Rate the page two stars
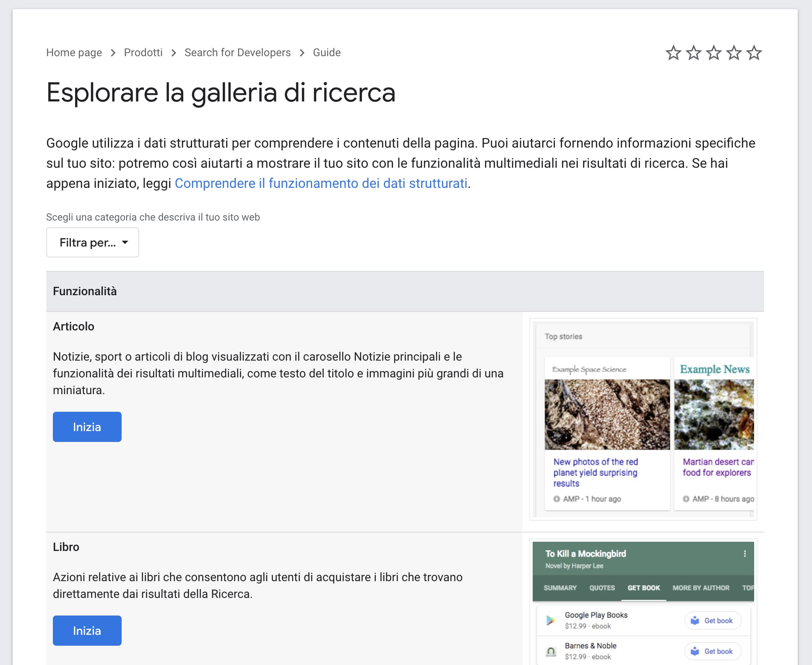812x665 pixels. [694, 53]
